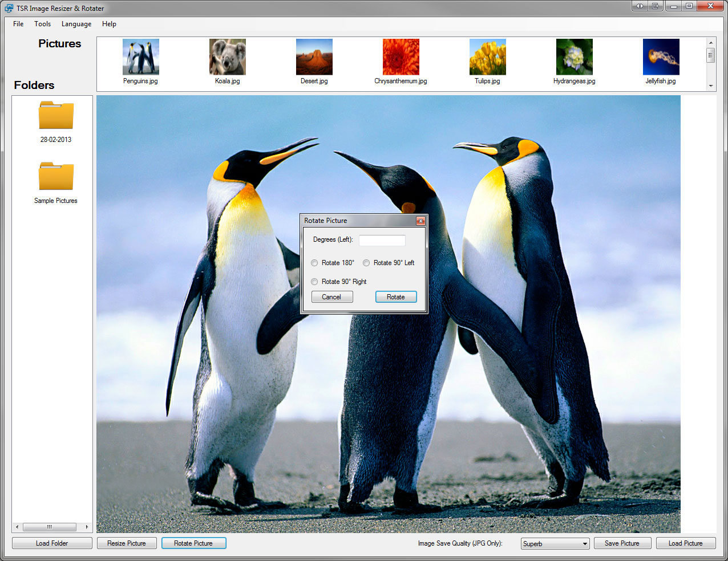
Task: Choose the Rotate 90° Left option
Action: click(366, 263)
